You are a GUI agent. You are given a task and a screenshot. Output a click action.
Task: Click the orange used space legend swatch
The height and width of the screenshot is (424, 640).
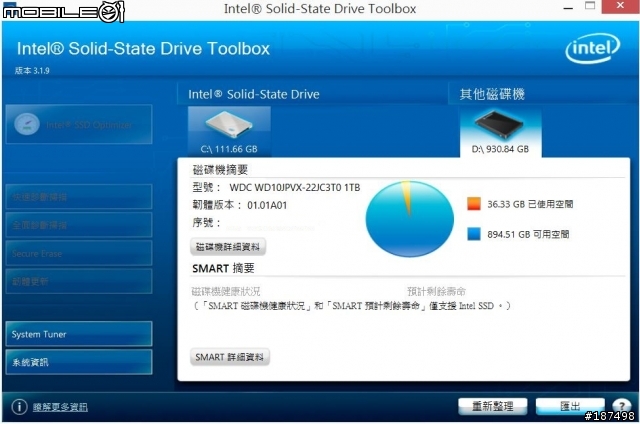tap(474, 204)
